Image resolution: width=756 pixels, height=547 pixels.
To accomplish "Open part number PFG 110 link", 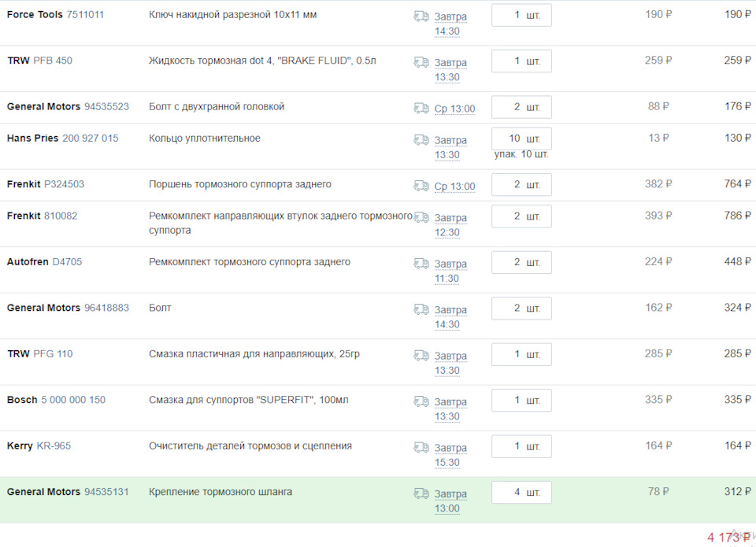I will [x=53, y=353].
